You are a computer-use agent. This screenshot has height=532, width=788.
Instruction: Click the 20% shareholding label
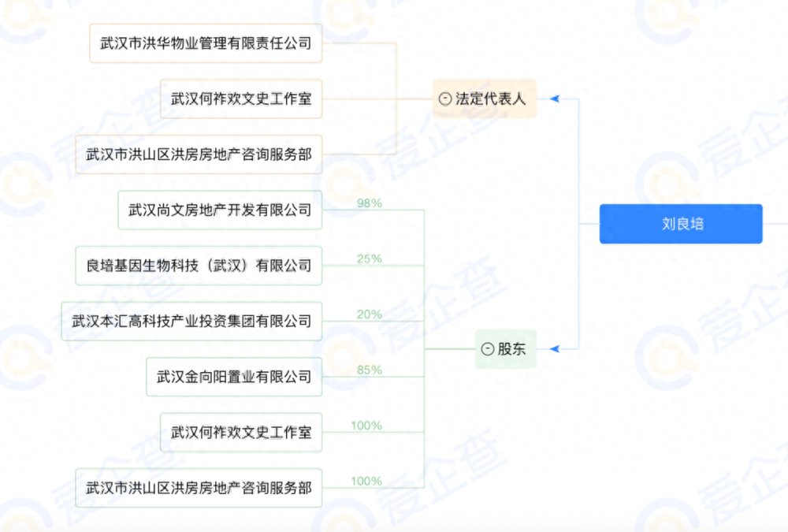[x=370, y=314]
